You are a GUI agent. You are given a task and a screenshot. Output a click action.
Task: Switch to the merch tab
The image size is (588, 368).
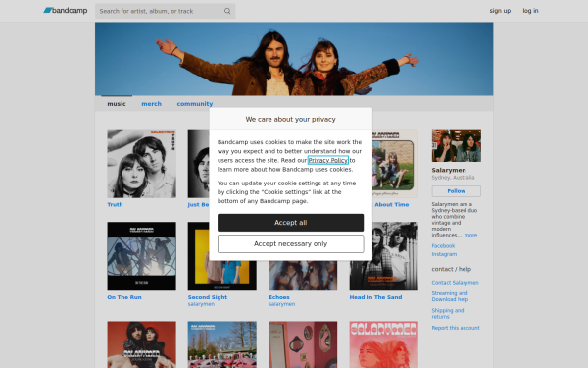click(x=151, y=104)
